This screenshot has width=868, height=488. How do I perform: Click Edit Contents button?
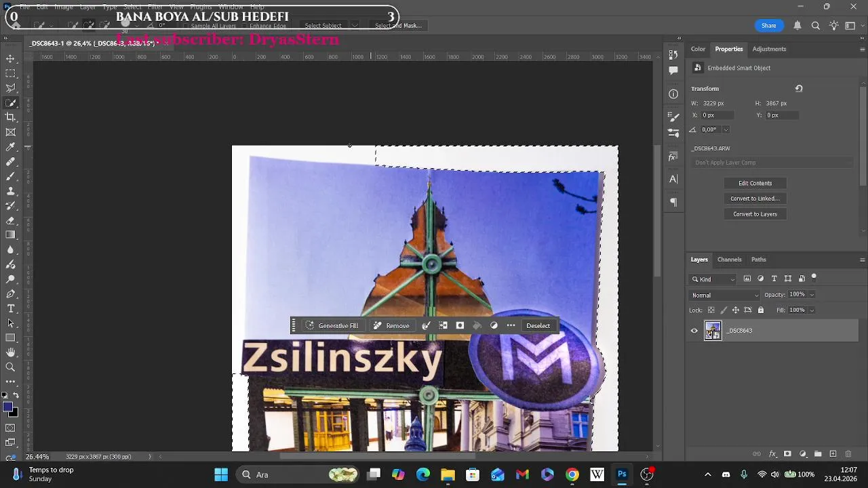tap(755, 183)
